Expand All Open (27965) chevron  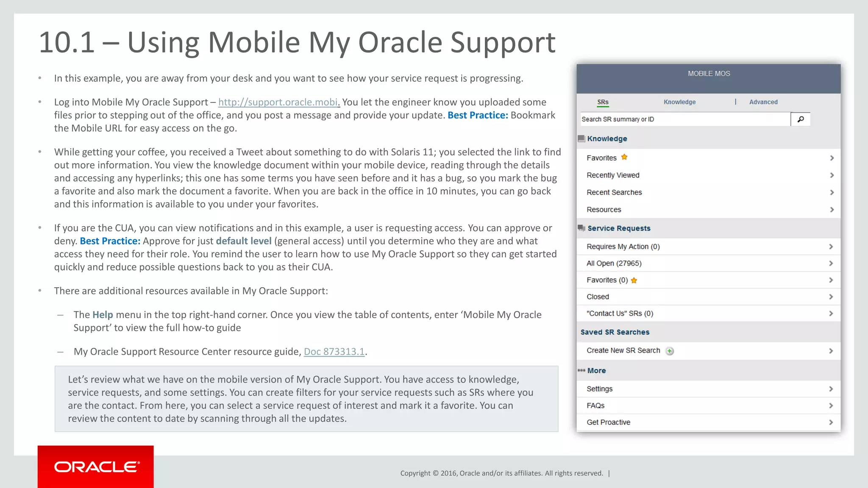(831, 263)
